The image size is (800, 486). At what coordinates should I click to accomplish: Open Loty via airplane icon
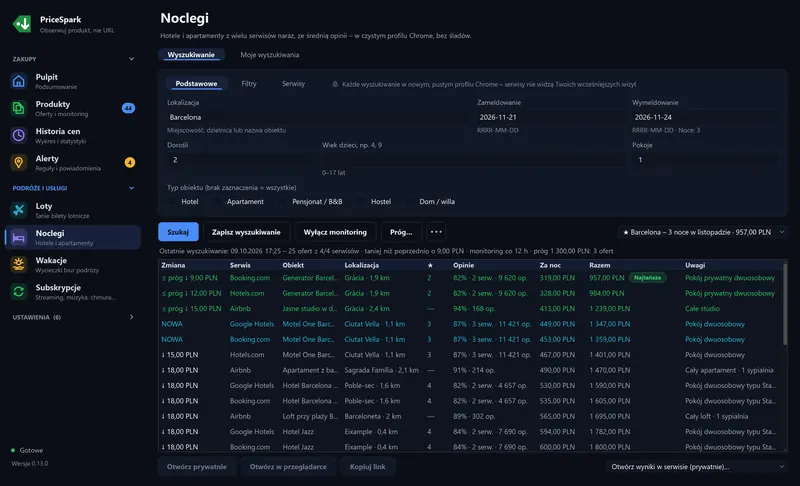coord(18,210)
